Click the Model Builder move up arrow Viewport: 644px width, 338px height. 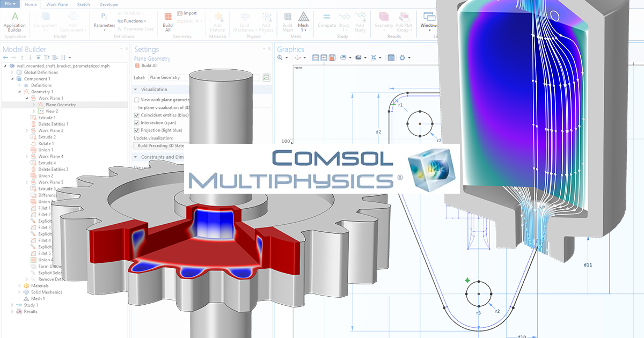22,57
